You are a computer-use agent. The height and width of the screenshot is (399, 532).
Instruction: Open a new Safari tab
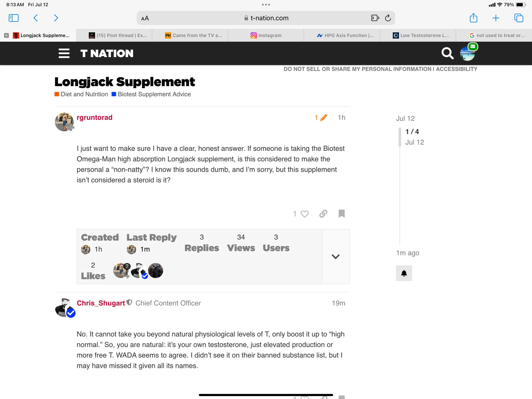pyautogui.click(x=496, y=18)
